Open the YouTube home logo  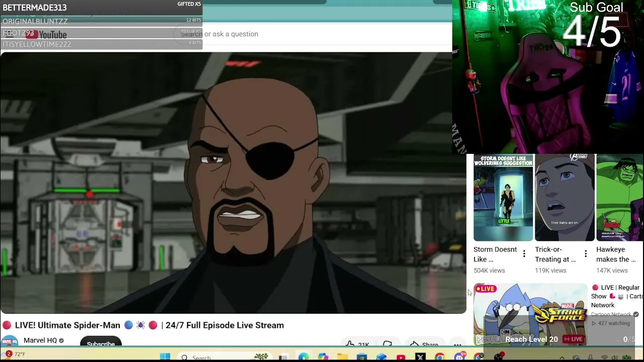[46, 34]
